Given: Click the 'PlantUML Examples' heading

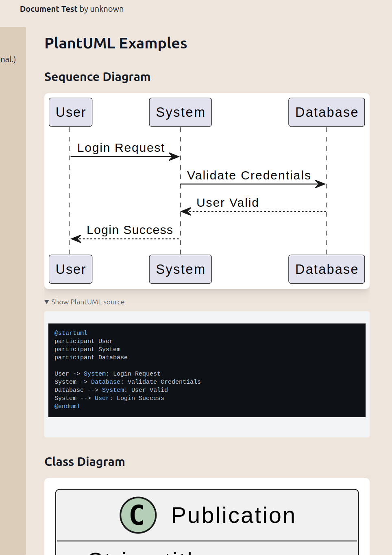Looking at the screenshot, I should tap(116, 44).
